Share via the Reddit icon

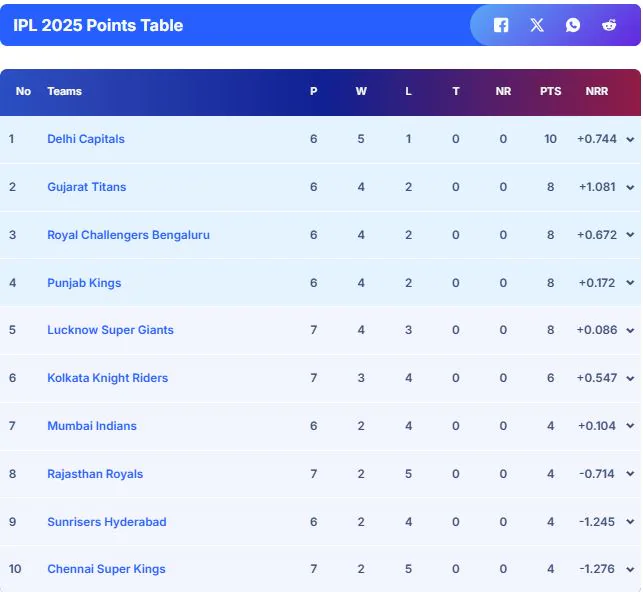[x=609, y=25]
